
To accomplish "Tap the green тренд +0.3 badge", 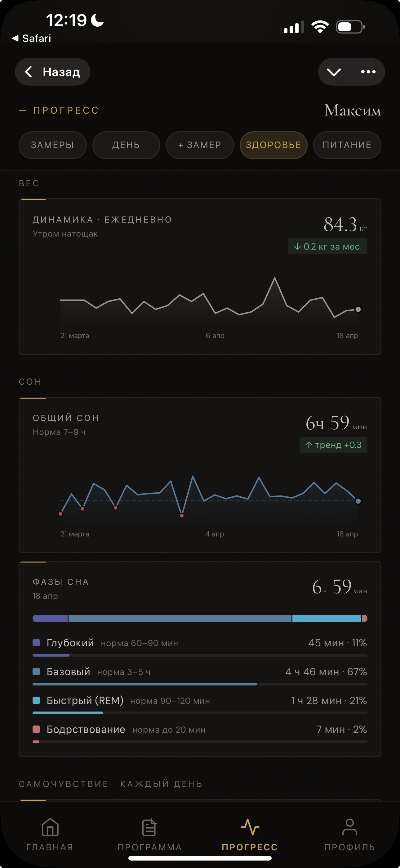I will [x=333, y=445].
